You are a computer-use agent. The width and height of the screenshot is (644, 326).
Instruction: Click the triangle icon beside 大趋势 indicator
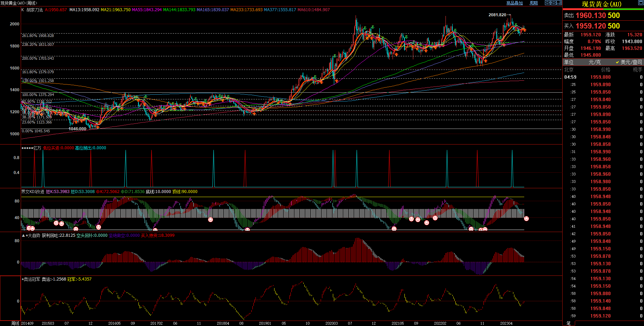(x=23, y=235)
